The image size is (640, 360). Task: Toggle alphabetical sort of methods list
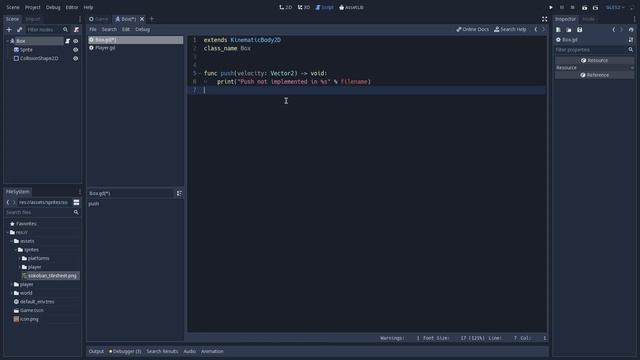tap(179, 193)
